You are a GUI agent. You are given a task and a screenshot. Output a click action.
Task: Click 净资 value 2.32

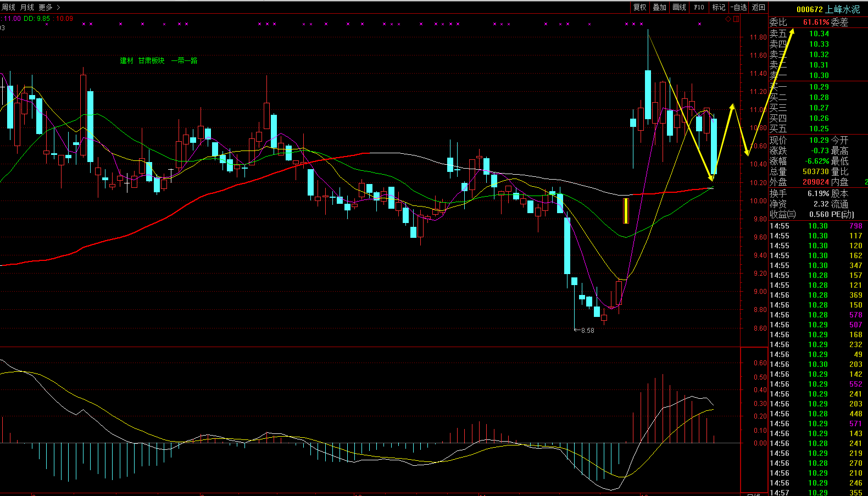[821, 204]
